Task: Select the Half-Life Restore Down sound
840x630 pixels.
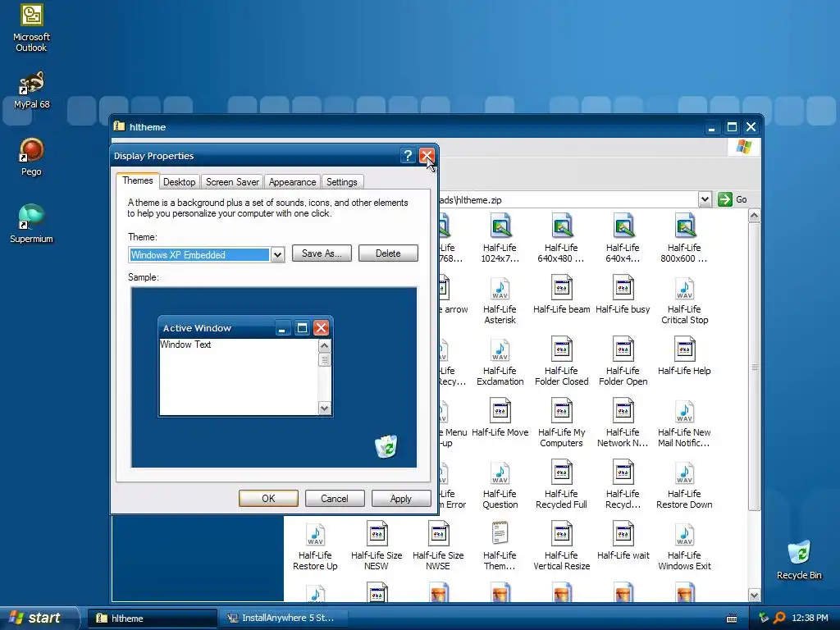Action: pos(684,485)
